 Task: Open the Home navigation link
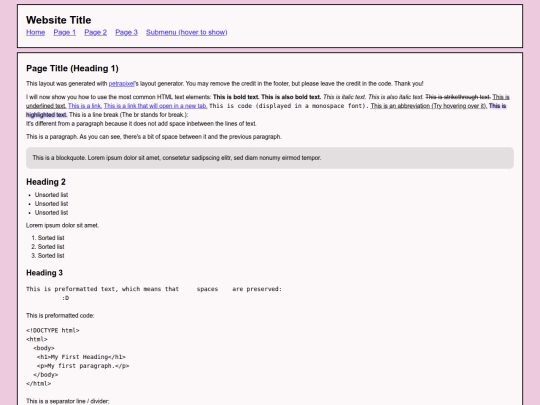tap(35, 32)
